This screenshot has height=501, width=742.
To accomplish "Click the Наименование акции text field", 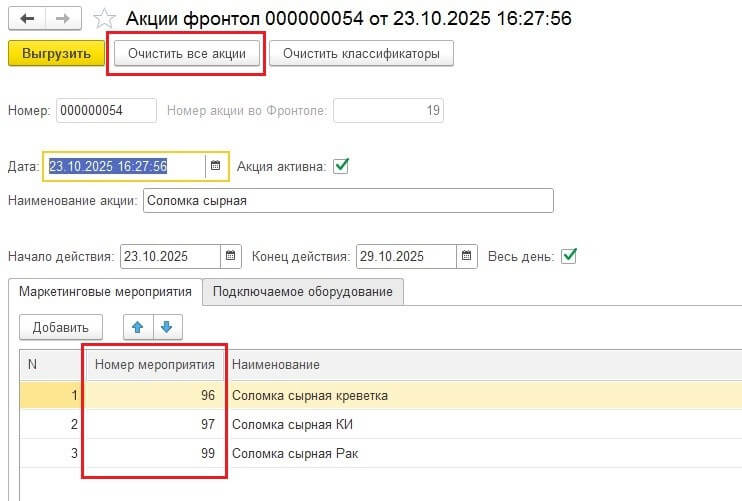I will pyautogui.click(x=348, y=200).
